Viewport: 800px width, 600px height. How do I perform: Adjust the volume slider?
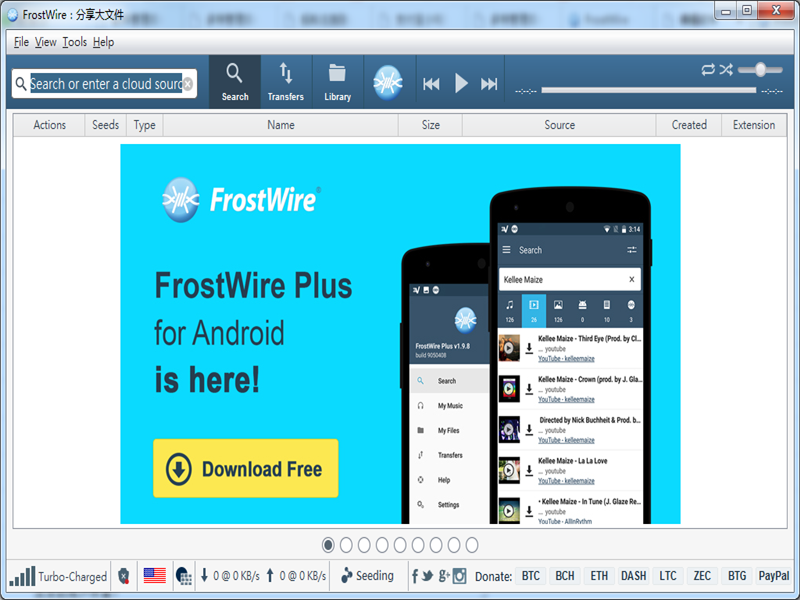click(x=760, y=69)
